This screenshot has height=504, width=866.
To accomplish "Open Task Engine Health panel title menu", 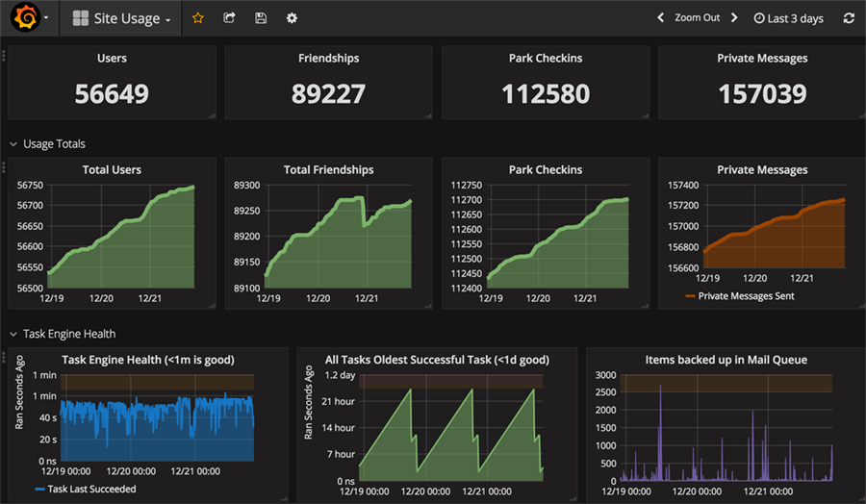I will click(148, 360).
